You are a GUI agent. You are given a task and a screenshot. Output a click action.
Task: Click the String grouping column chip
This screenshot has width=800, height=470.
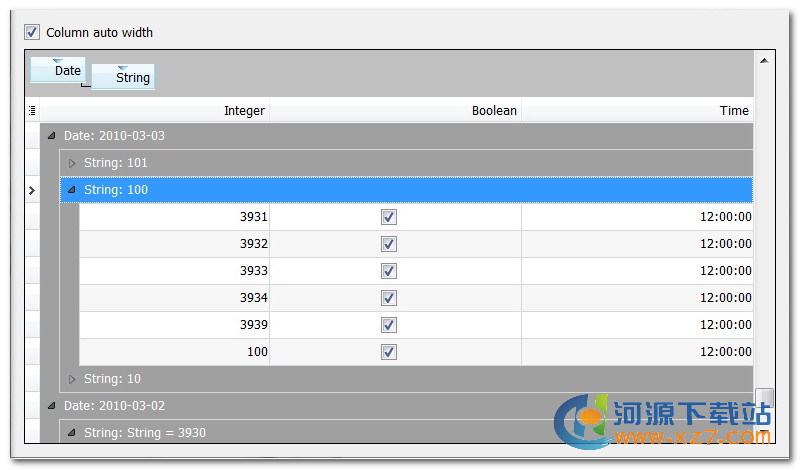click(x=123, y=77)
